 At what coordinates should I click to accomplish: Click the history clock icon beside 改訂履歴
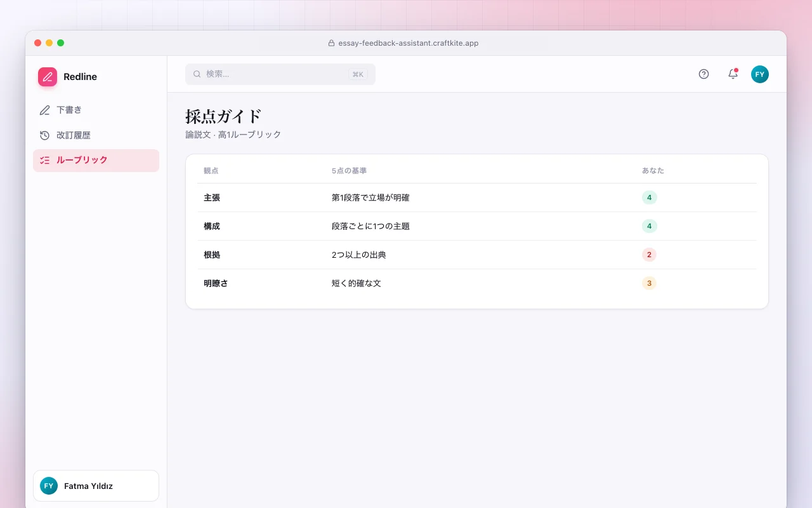44,135
